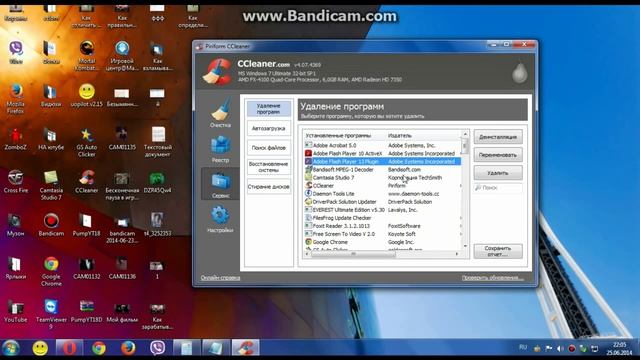Viewport: 640px width, 360px height.
Task: Switch to the Удаление программ tab
Action: 269,109
